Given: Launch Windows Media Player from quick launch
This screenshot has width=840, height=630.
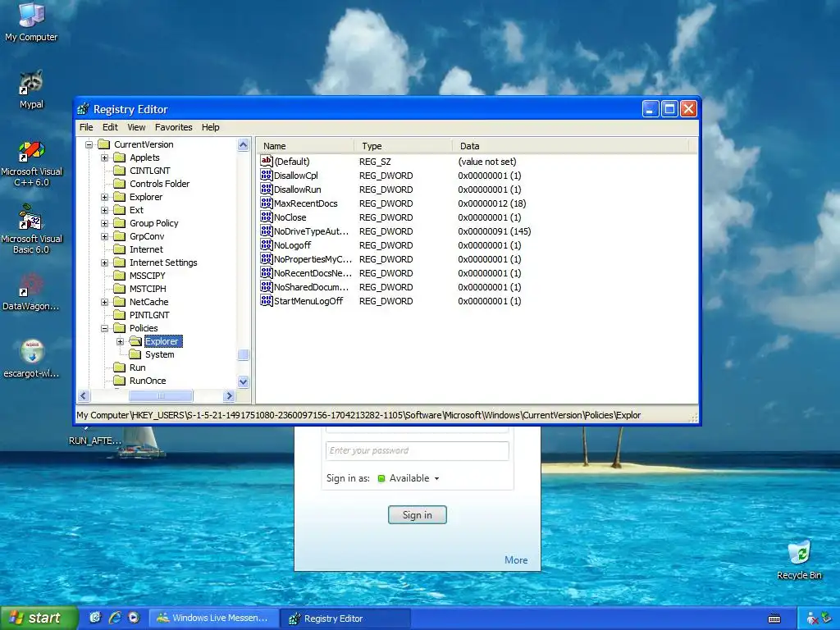Looking at the screenshot, I should [x=134, y=618].
